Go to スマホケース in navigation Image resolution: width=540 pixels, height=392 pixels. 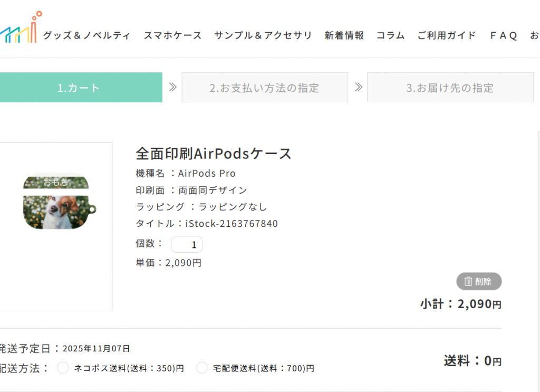(172, 35)
